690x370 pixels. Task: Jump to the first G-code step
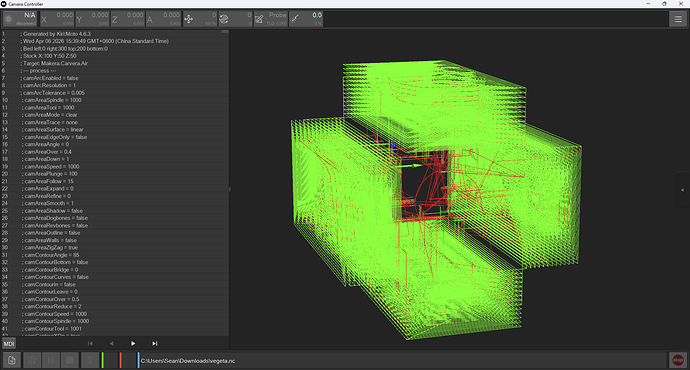(x=90, y=343)
